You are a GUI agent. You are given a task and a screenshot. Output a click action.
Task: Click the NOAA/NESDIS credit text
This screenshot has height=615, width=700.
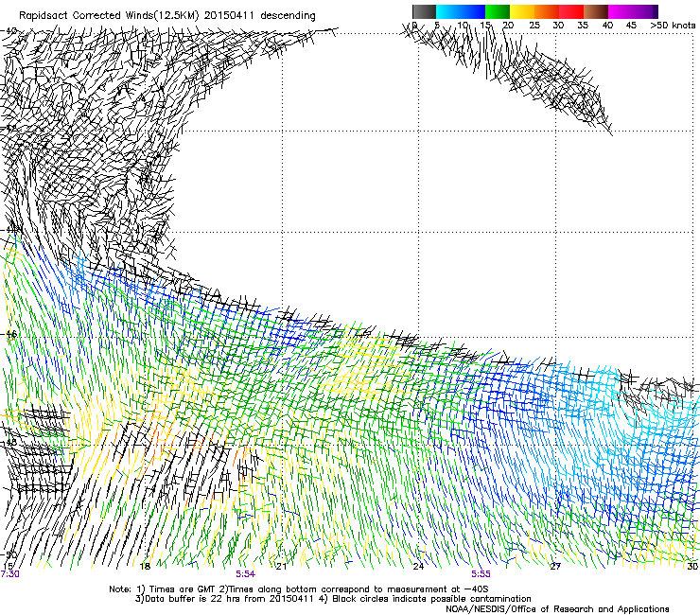tap(557, 608)
